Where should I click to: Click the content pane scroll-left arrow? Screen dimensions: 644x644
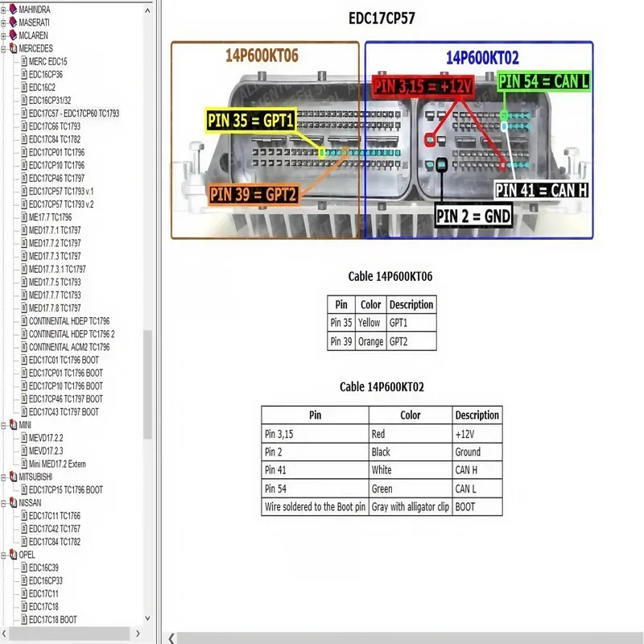(171, 638)
